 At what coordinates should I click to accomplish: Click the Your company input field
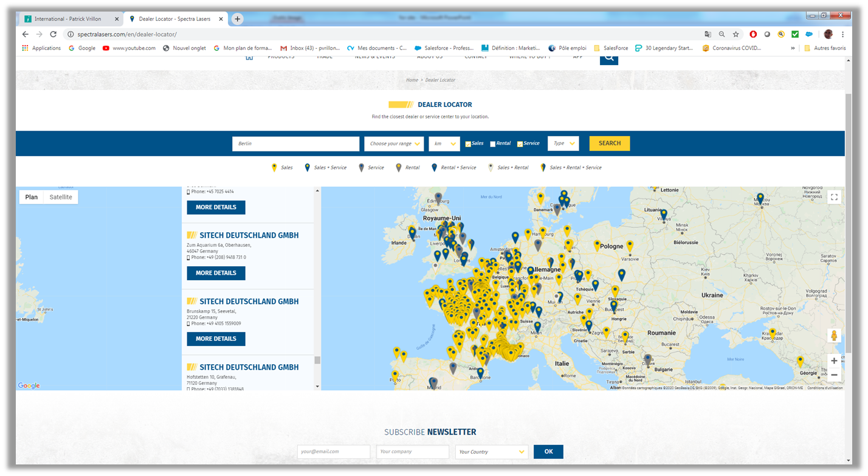click(x=413, y=452)
